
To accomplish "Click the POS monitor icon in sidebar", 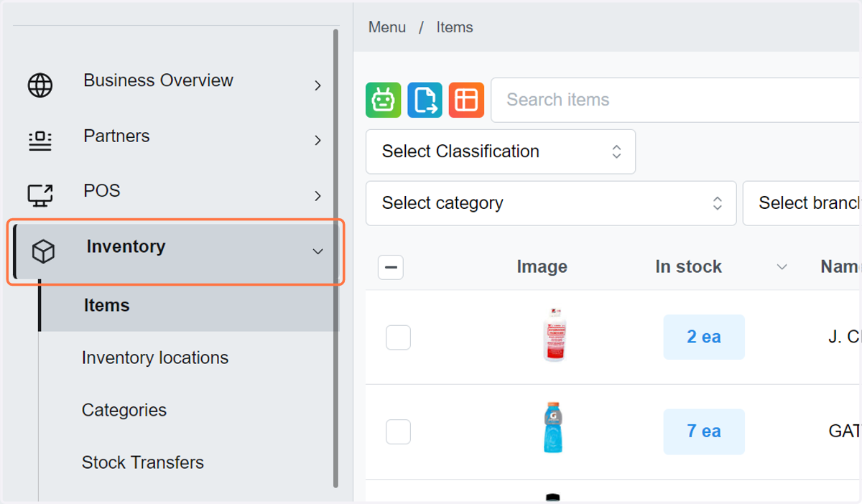I will [x=40, y=195].
